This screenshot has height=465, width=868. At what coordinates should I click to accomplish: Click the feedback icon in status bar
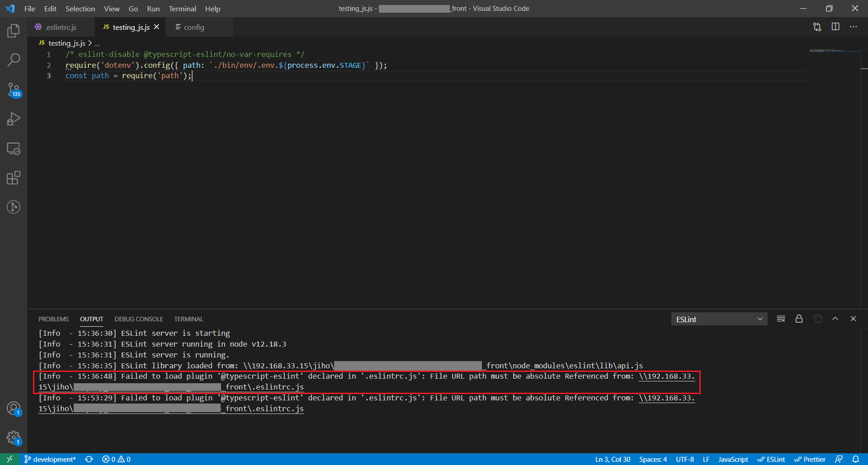tap(839, 459)
